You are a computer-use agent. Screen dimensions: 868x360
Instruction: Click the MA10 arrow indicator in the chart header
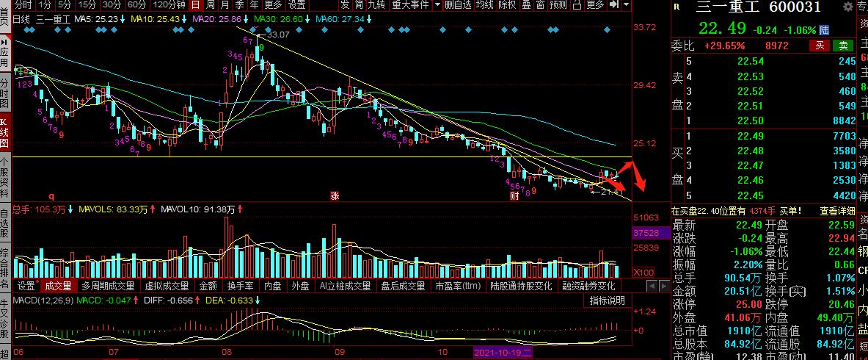click(x=185, y=19)
